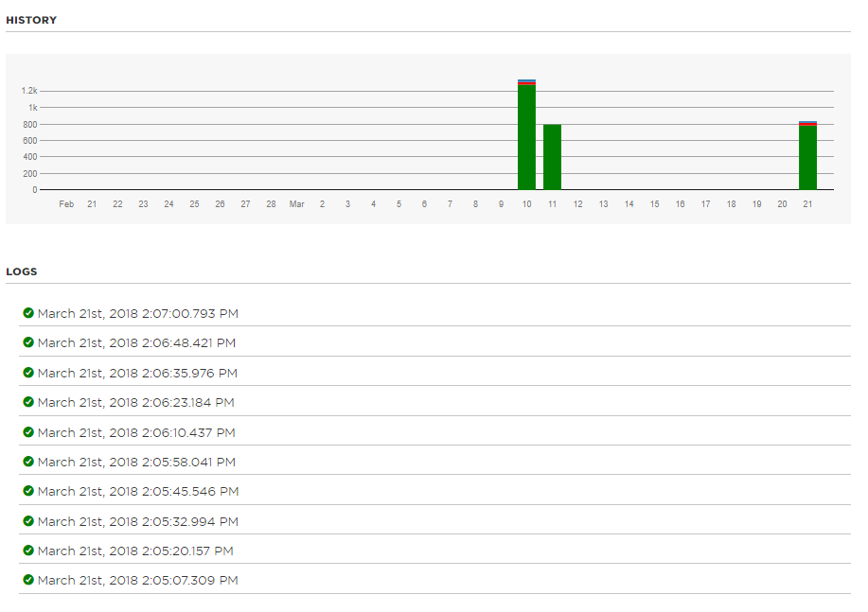Image resolution: width=868 pixels, height=612 pixels.
Task: Click the green check for 2:05:45.546 PM log
Action: (x=28, y=491)
